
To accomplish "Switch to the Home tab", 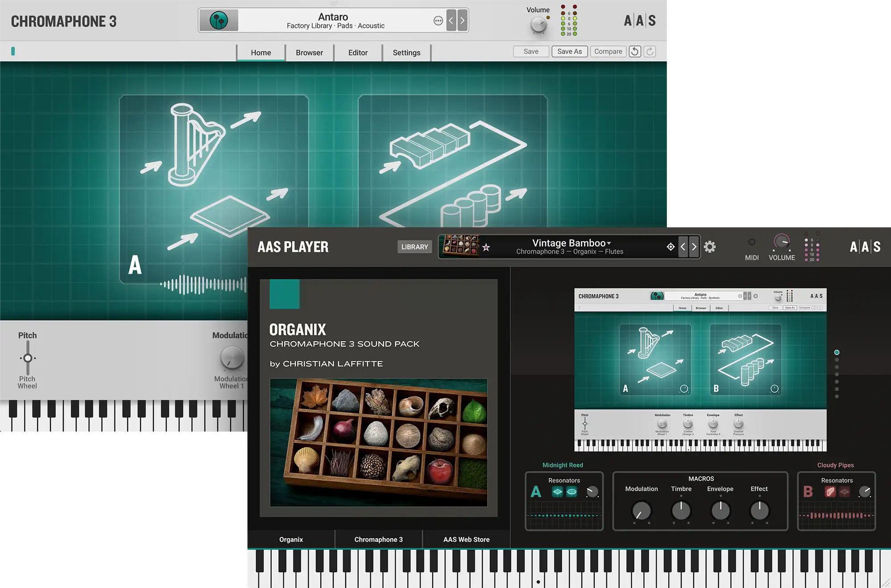I will pos(261,53).
